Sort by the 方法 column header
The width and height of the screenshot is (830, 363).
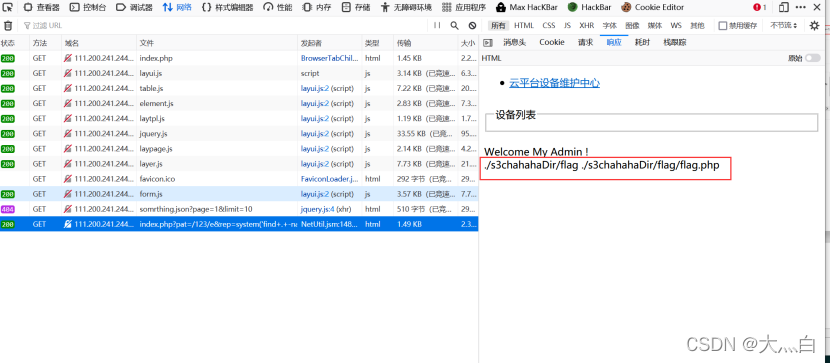(x=46, y=43)
